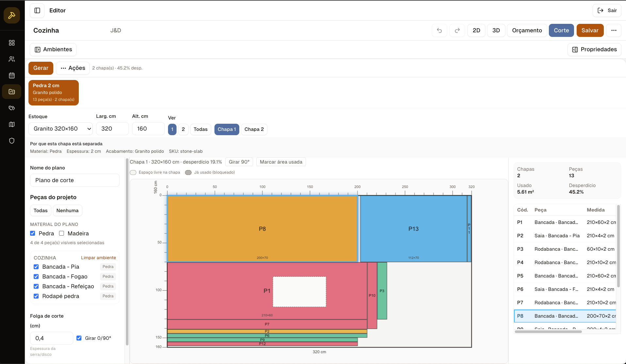Expand the Ações actions menu
Screen dimensions: 626x364
[x=73, y=68]
